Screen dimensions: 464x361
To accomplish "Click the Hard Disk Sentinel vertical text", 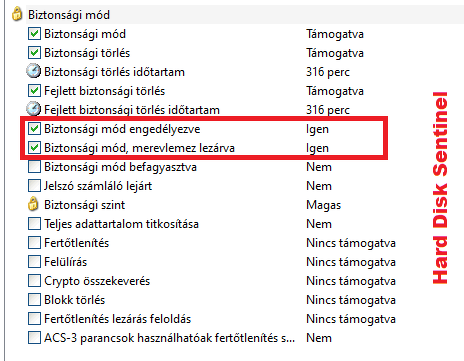I will click(440, 188).
